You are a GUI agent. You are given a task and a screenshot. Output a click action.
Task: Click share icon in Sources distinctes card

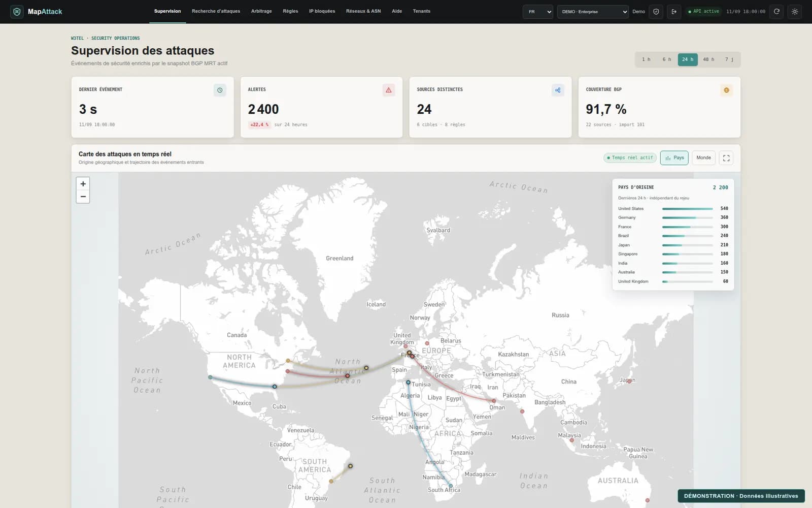558,90
